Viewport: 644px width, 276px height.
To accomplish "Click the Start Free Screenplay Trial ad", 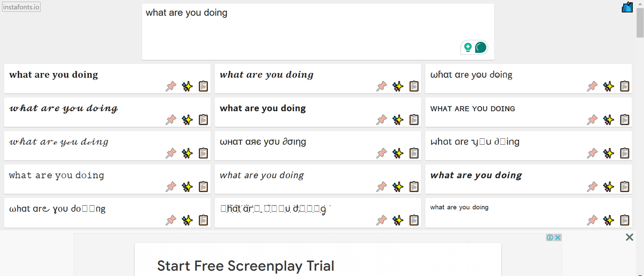I will pos(246,265).
